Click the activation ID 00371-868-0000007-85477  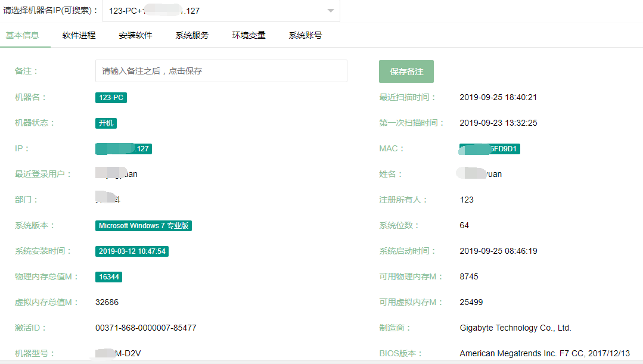pos(145,328)
